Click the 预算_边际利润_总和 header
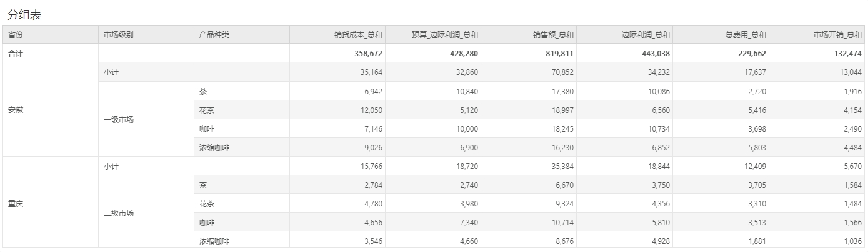Viewport: 868px width, 252px height. pos(433,35)
